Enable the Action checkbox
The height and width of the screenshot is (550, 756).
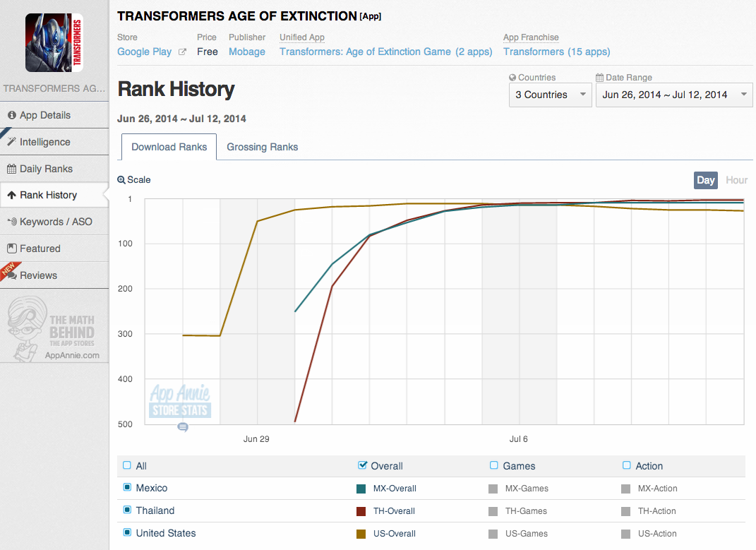pos(626,465)
